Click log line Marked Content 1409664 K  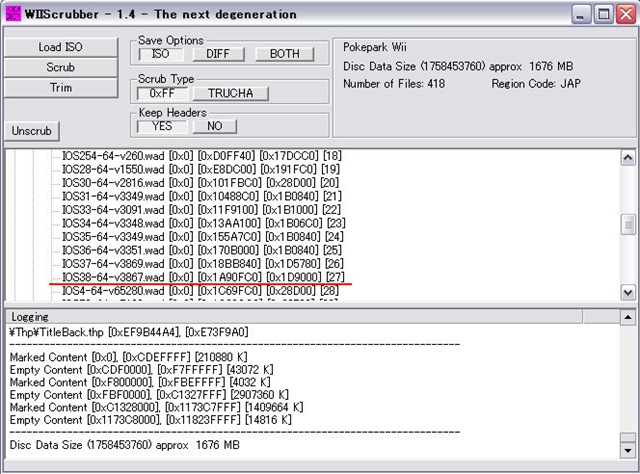[156, 407]
